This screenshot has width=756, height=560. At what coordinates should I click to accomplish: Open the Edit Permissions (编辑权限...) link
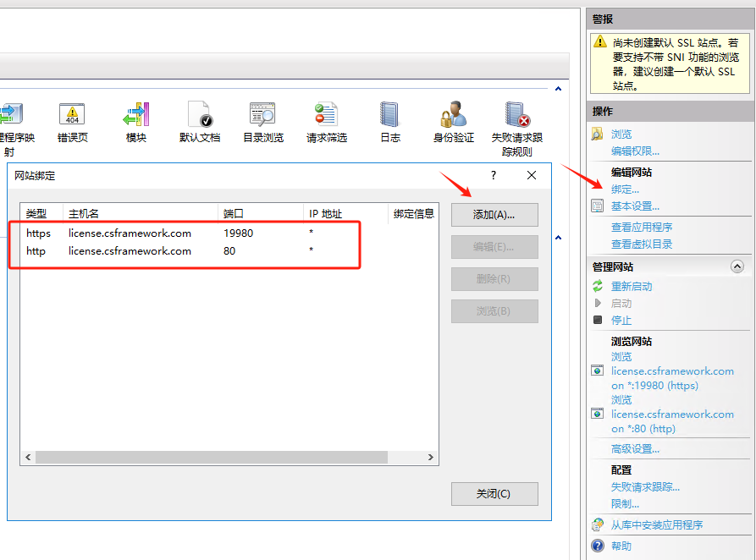click(x=635, y=151)
